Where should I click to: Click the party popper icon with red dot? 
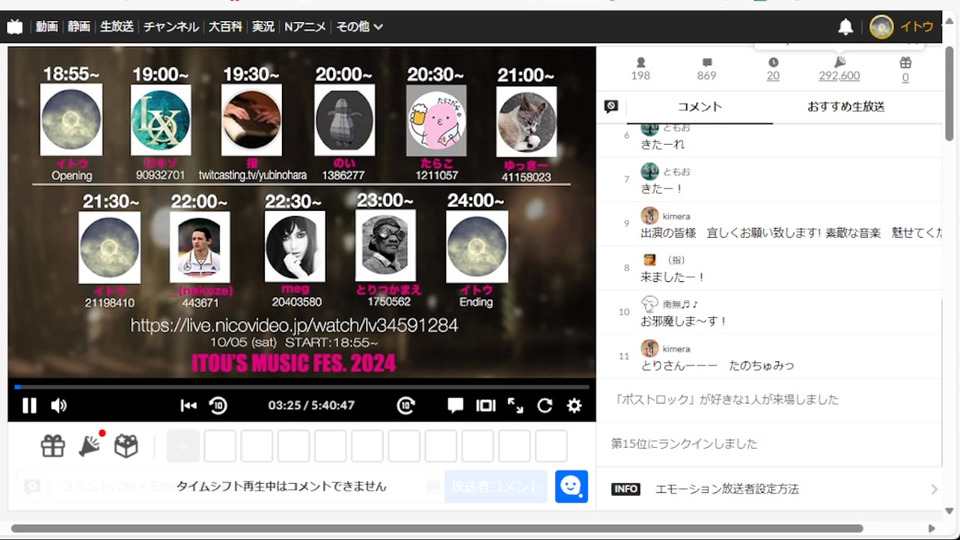pos(91,444)
